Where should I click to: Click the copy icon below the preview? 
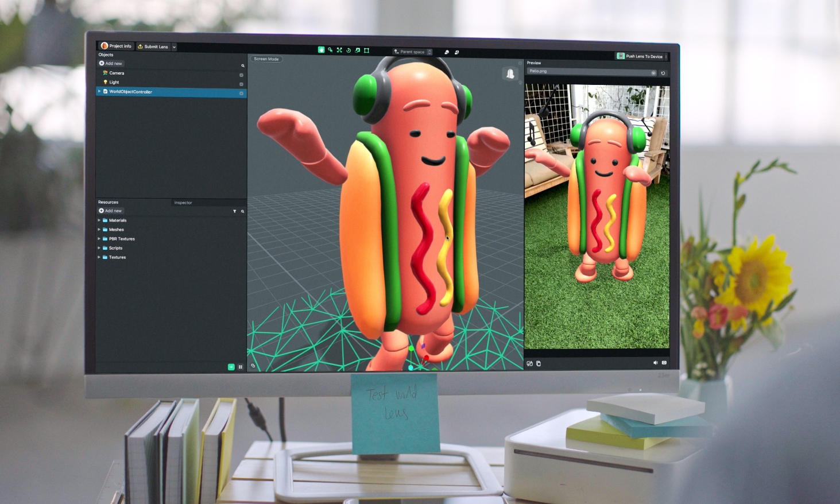pyautogui.click(x=539, y=363)
